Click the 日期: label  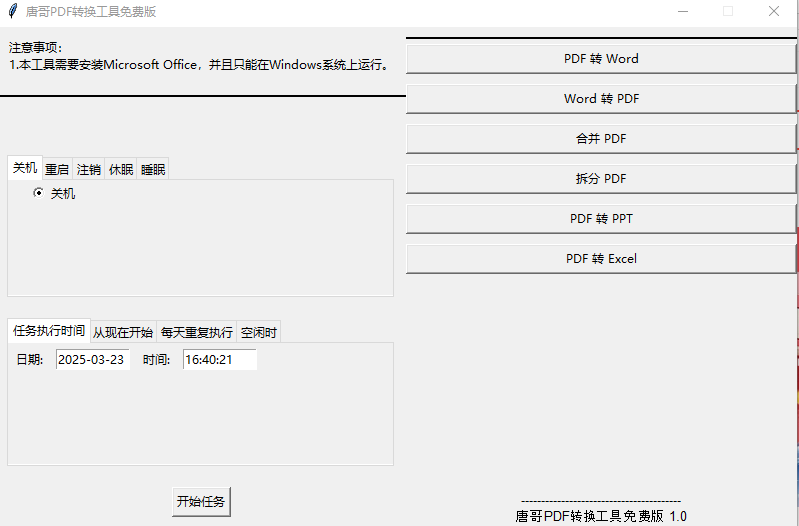(30, 360)
